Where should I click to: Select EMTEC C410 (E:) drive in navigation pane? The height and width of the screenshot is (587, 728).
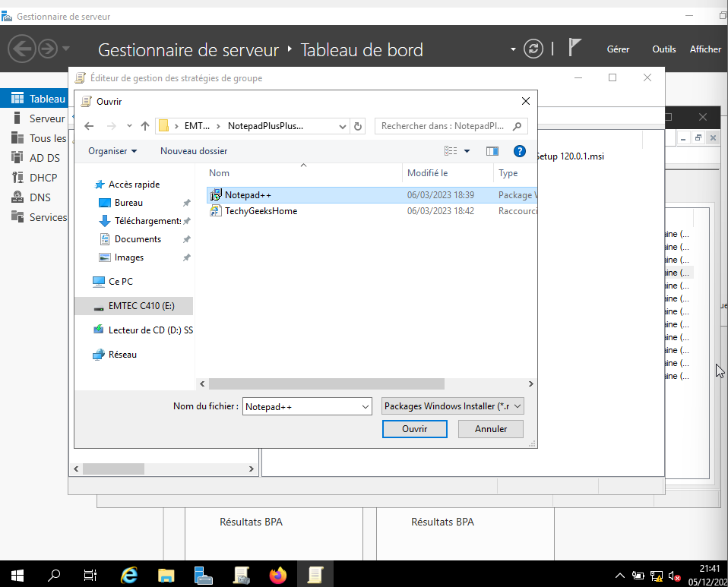pyautogui.click(x=141, y=306)
